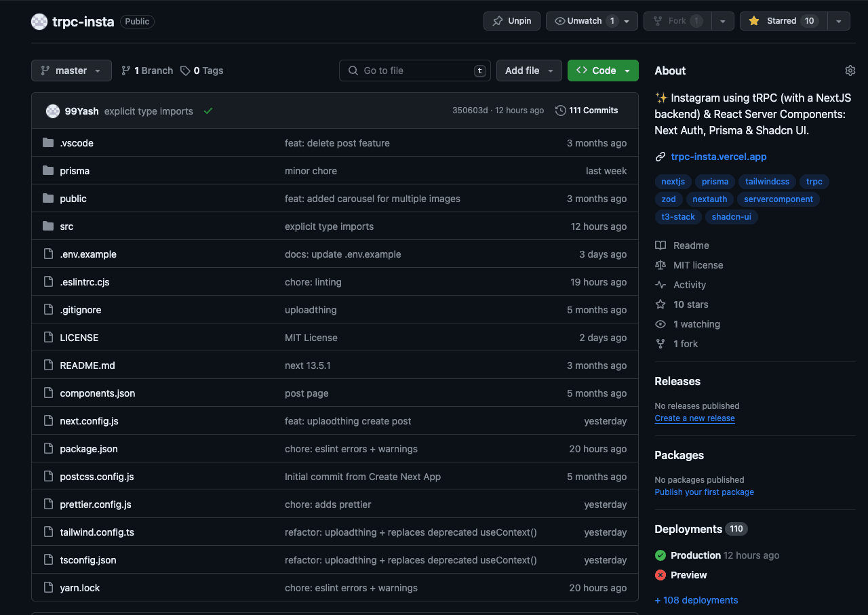Screen dimensions: 868x615
Task: Click the src folder icon
Action: (x=48, y=226)
